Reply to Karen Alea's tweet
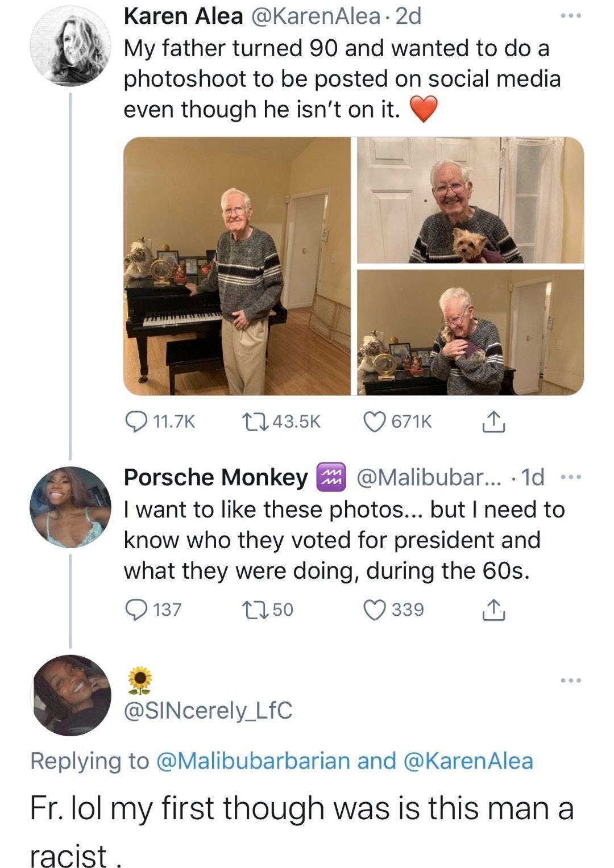Image resolution: width=614 pixels, height=868 pixels. click(134, 422)
